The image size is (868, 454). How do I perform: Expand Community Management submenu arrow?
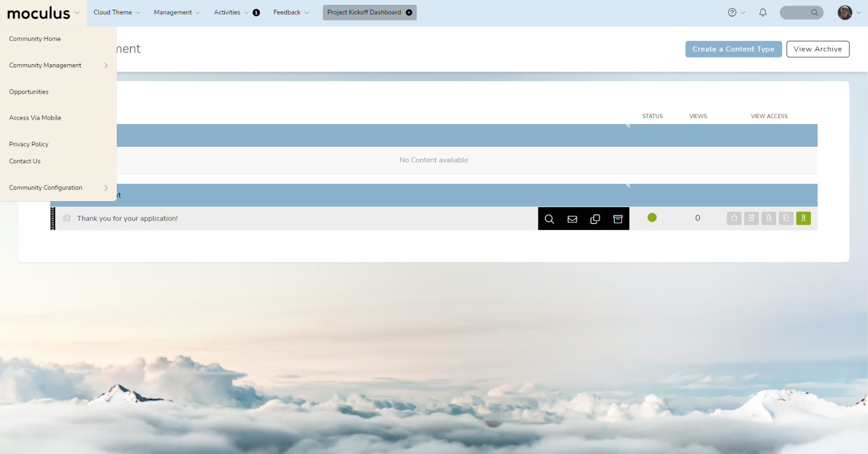tap(106, 65)
